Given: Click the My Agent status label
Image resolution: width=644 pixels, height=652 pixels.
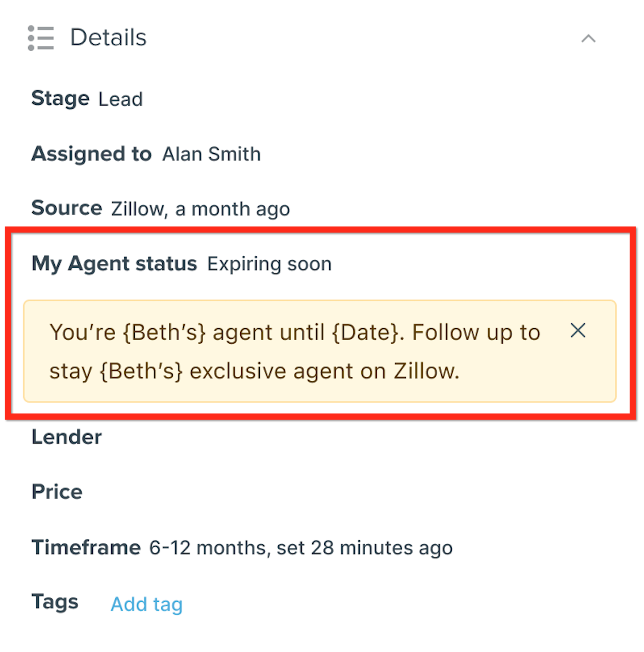Looking at the screenshot, I should pos(114,264).
